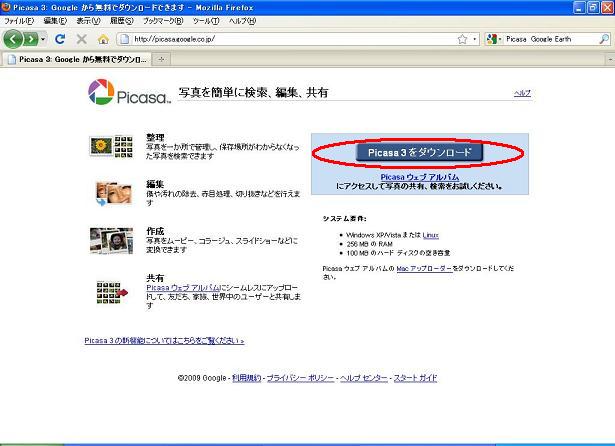Click the 整理 heading text

click(155, 138)
